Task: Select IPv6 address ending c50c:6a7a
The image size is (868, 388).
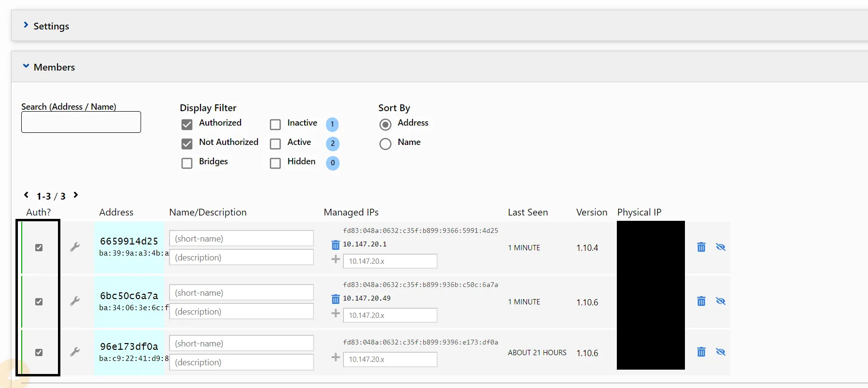Action: coord(421,285)
